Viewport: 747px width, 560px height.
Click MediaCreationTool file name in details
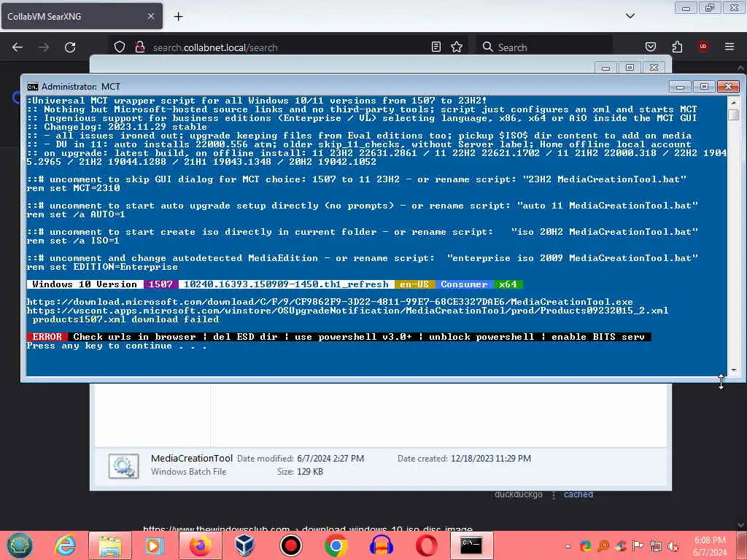tap(192, 458)
